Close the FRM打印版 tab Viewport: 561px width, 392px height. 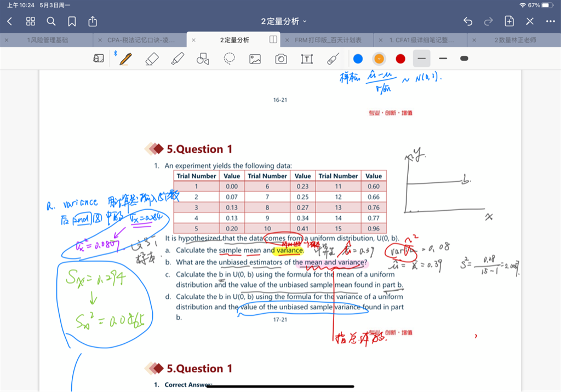tap(287, 40)
